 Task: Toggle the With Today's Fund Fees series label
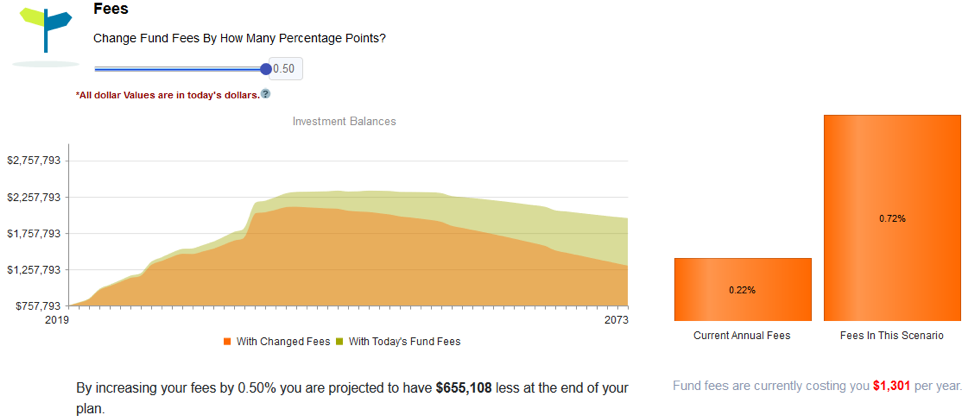(x=404, y=342)
